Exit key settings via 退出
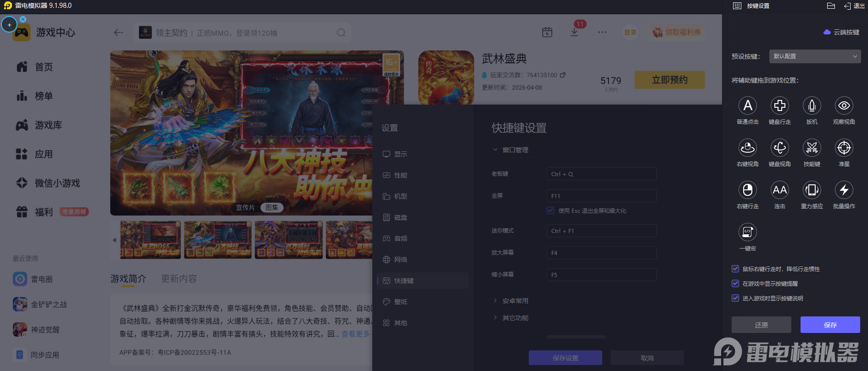 (x=854, y=6)
